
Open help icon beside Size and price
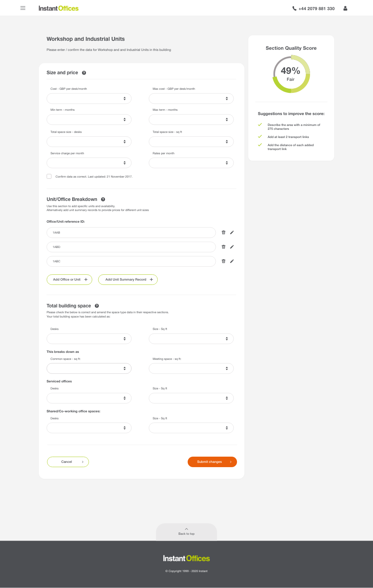tap(84, 73)
